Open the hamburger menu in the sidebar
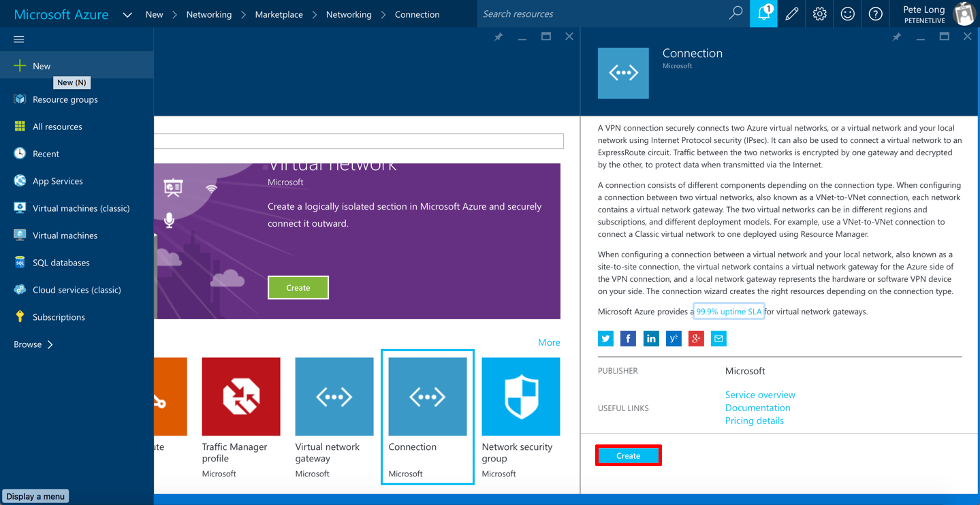 (19, 39)
